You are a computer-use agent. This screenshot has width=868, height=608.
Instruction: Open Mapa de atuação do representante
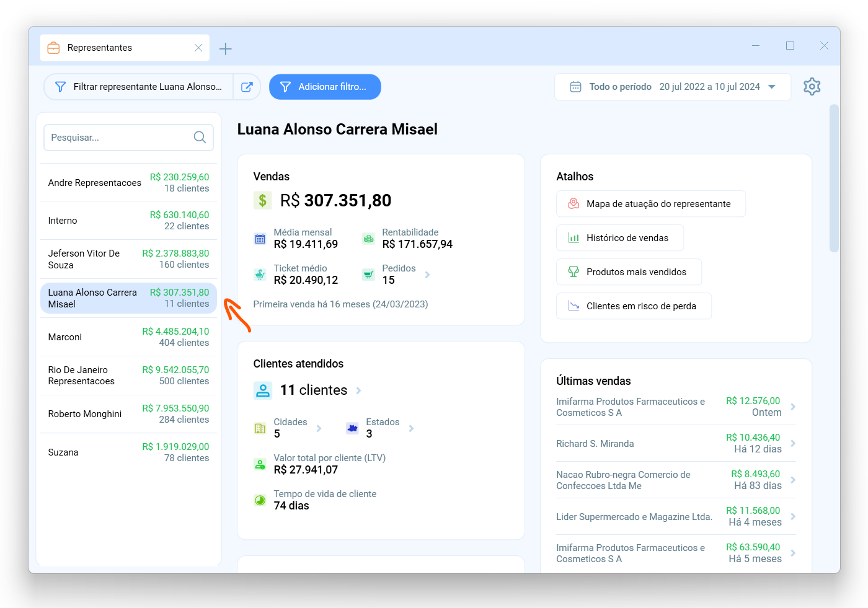pyautogui.click(x=651, y=204)
